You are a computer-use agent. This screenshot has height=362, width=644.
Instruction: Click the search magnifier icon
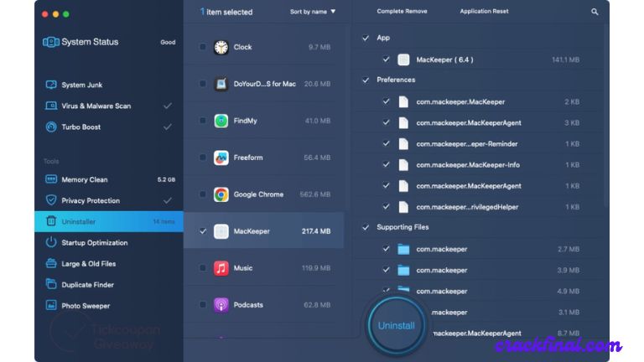point(595,12)
